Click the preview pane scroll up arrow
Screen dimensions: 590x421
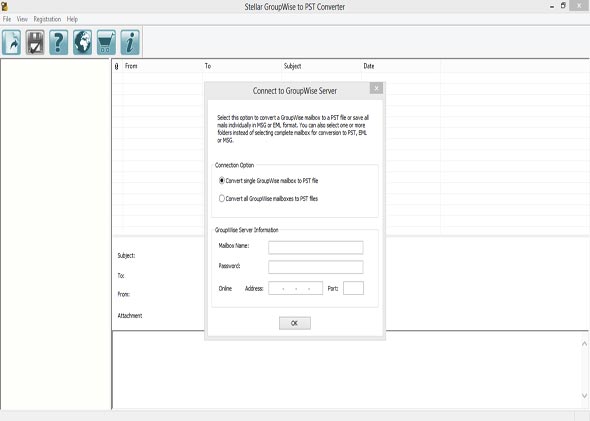point(584,343)
